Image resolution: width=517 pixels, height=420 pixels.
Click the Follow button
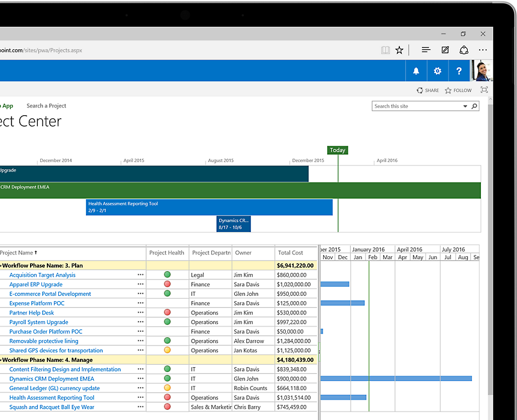[458, 91]
